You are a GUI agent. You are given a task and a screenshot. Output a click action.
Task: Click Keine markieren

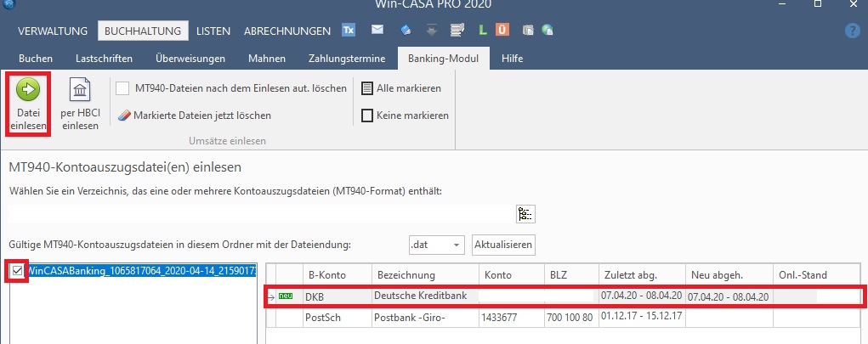[405, 116]
